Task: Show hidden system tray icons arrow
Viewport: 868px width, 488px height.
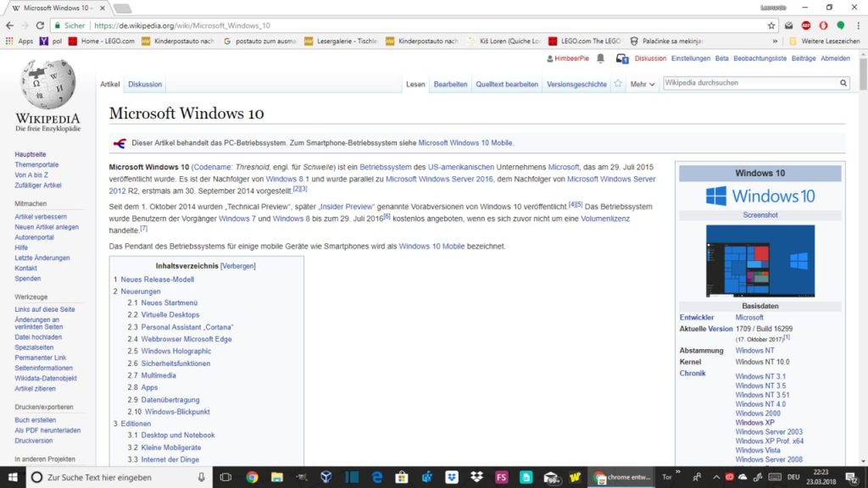Action: point(715,477)
